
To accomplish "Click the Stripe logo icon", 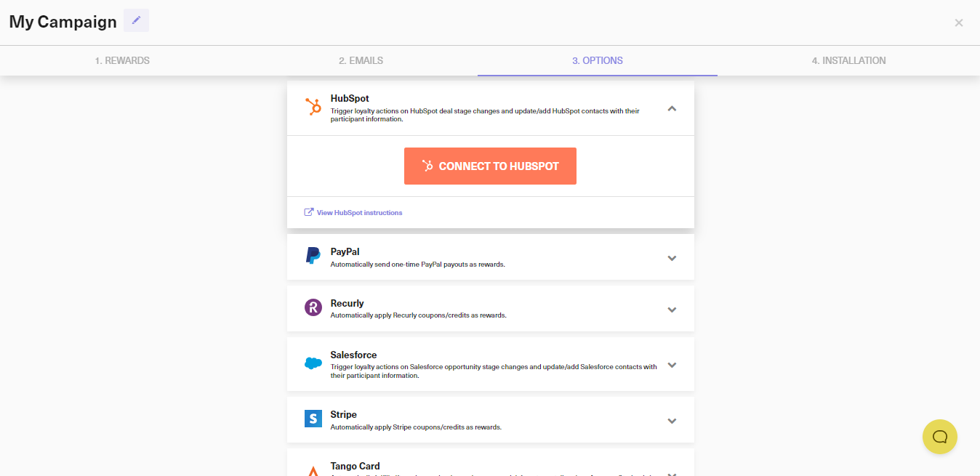I will click(313, 418).
